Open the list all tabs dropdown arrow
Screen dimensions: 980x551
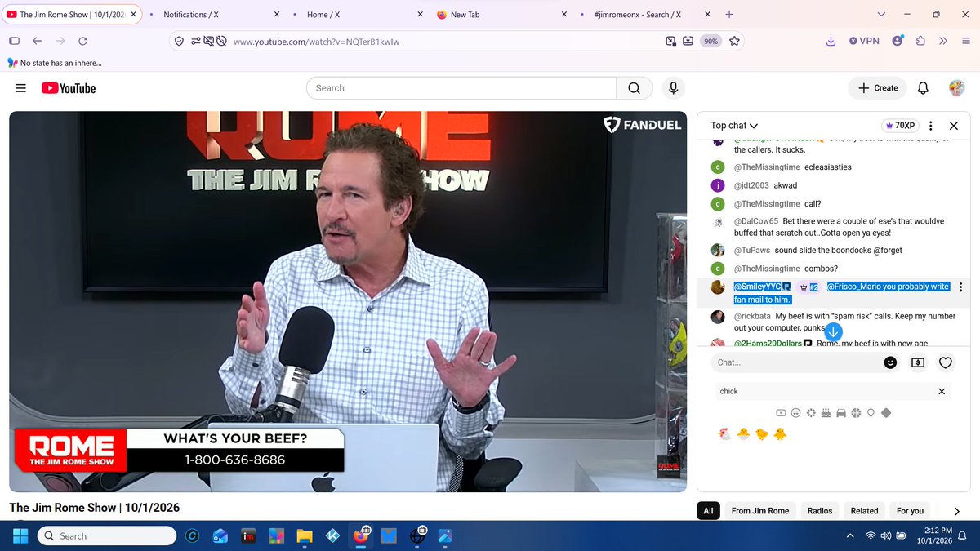tap(881, 15)
